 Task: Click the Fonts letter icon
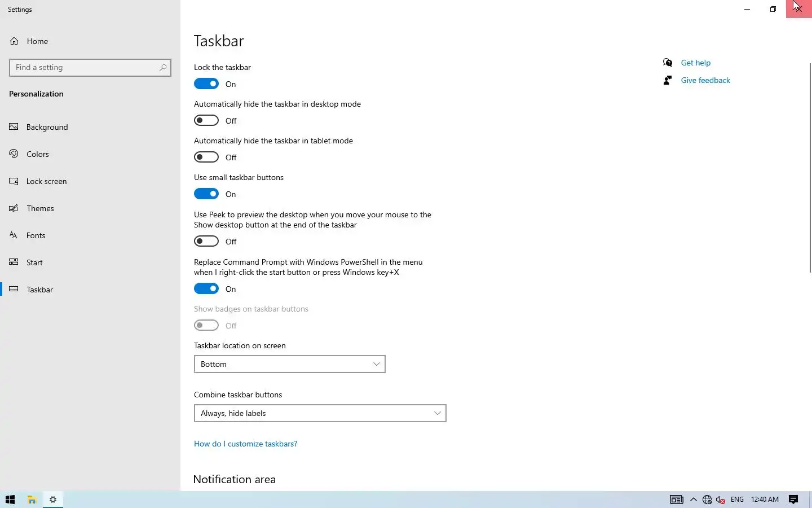click(x=14, y=235)
